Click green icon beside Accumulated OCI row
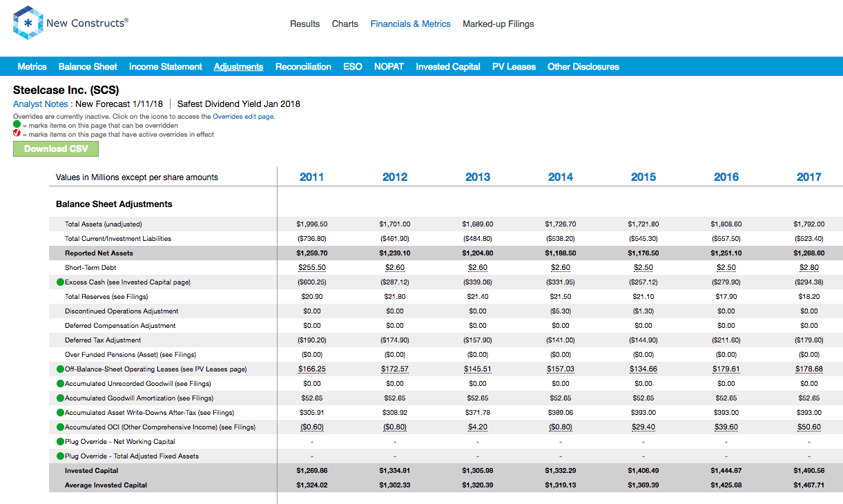 pyautogui.click(x=61, y=427)
